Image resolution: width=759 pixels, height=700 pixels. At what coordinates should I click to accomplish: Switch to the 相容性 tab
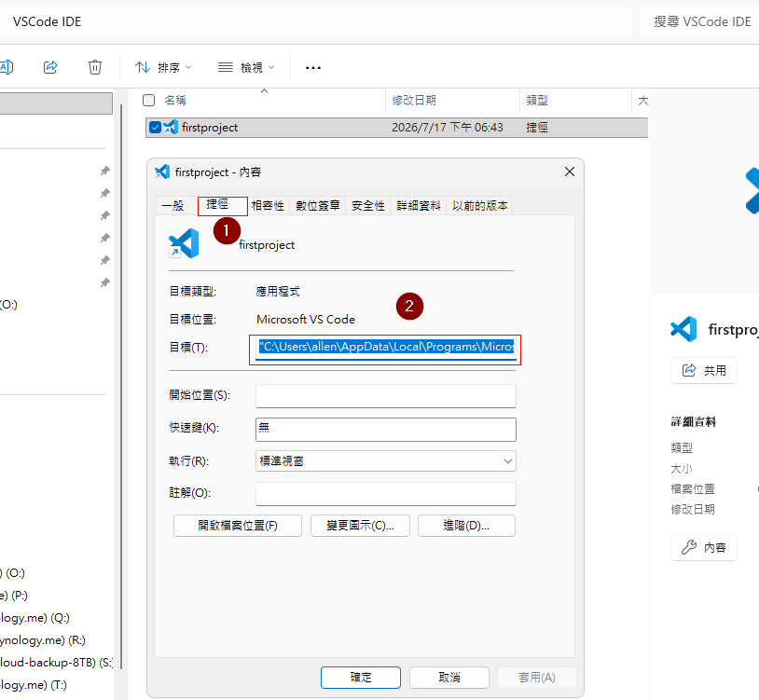(x=268, y=206)
